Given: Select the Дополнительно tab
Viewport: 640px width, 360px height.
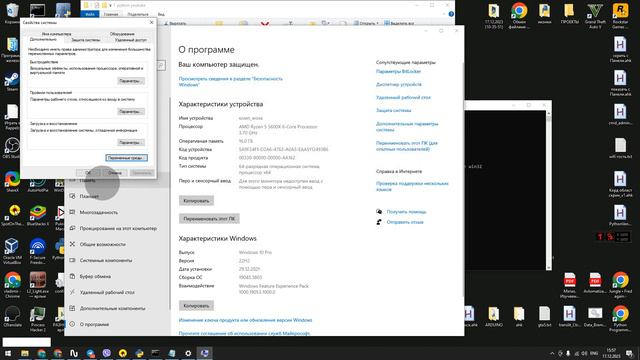Looking at the screenshot, I should tap(43, 40).
